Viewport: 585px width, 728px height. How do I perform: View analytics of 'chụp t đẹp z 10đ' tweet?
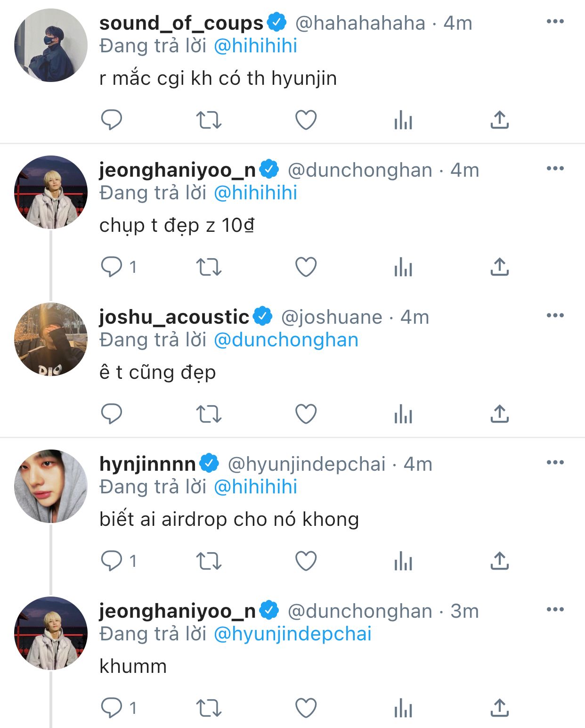(403, 267)
